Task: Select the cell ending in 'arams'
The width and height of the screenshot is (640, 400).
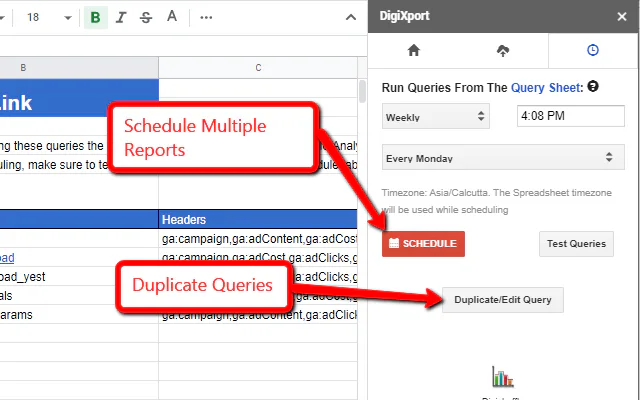Action: click(79, 315)
